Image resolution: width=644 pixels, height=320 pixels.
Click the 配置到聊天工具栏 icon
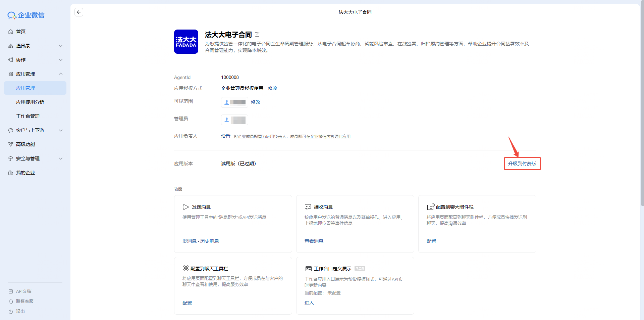pyautogui.click(x=186, y=268)
